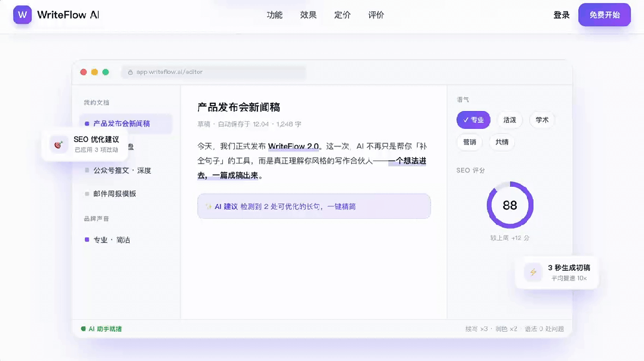Click the green dot next to AI 助手就绪
644x361 pixels.
point(84,329)
